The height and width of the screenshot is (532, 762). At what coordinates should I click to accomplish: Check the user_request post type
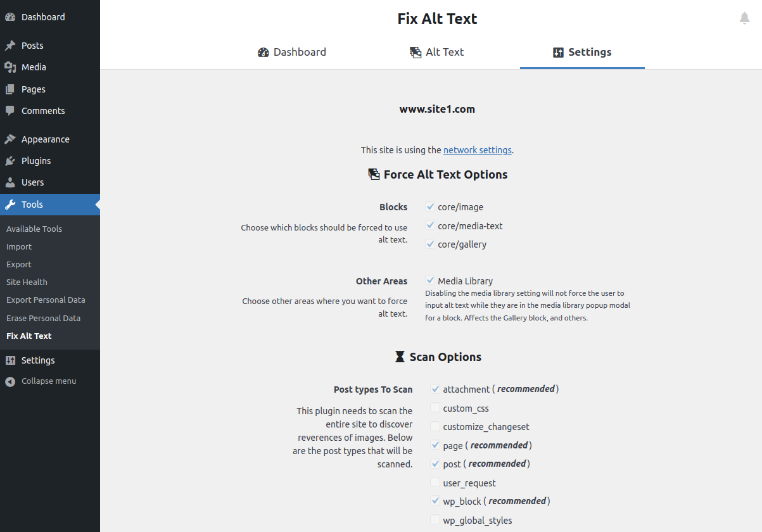tap(435, 483)
